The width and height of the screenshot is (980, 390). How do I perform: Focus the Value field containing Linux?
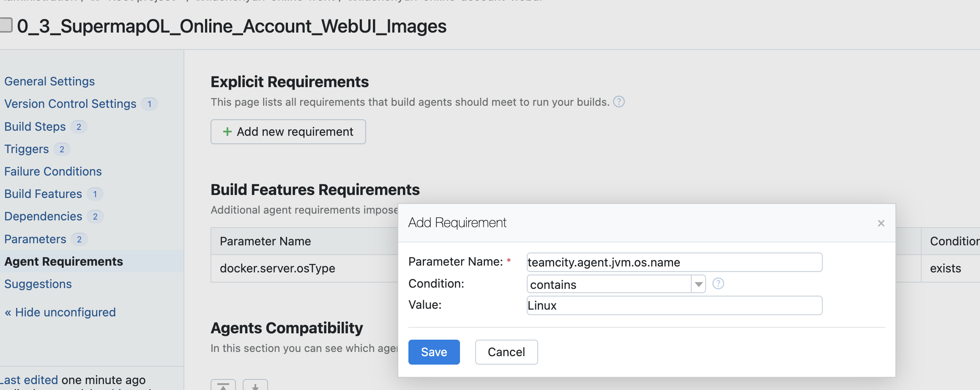[x=674, y=305]
